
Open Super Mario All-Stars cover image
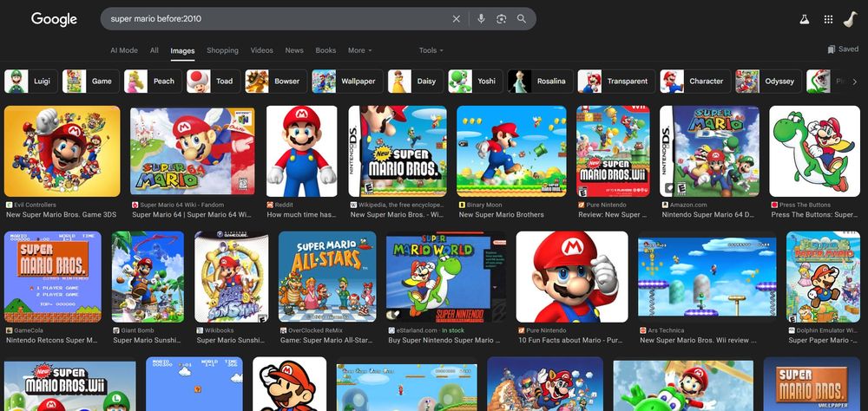coord(327,277)
